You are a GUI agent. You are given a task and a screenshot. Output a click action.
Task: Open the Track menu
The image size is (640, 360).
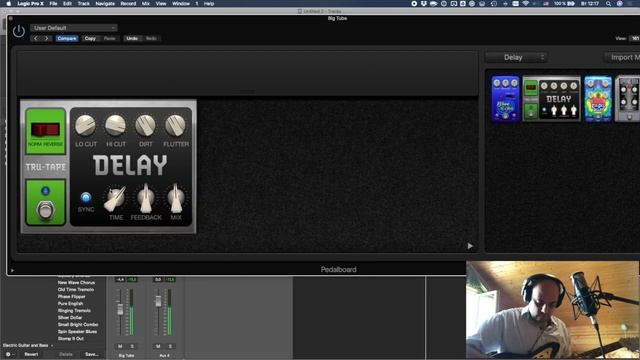(x=84, y=4)
